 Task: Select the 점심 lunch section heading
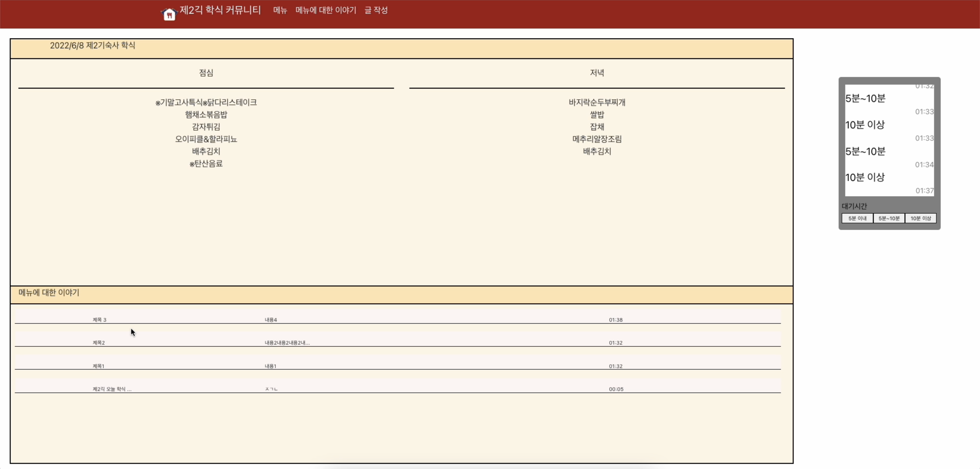click(x=206, y=73)
